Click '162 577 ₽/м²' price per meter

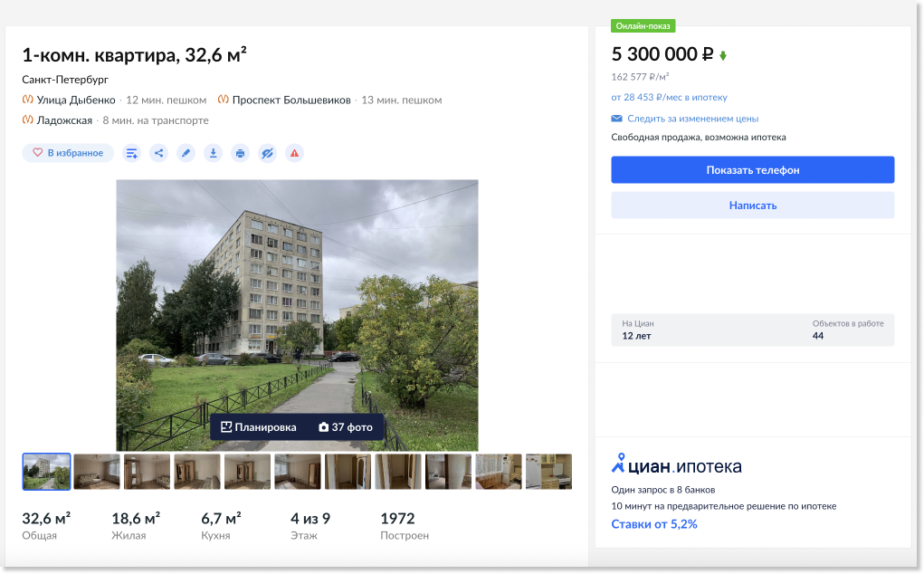click(640, 77)
